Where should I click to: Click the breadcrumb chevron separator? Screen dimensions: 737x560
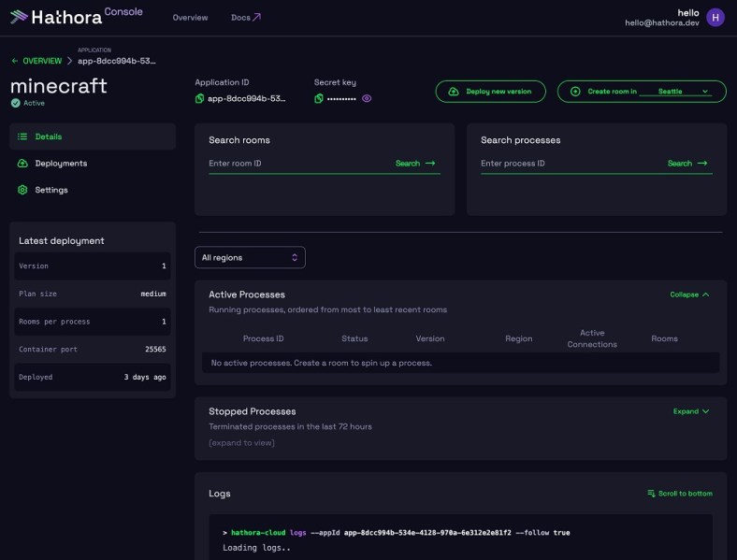[x=69, y=61]
